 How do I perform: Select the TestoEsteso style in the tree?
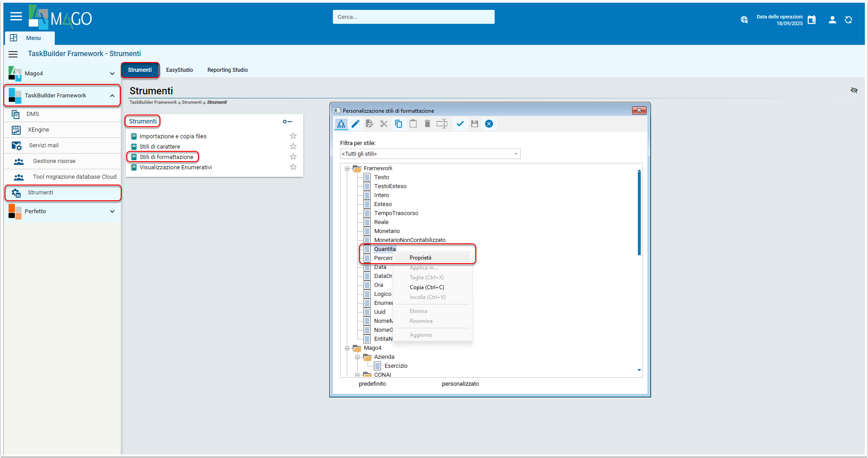[x=390, y=186]
